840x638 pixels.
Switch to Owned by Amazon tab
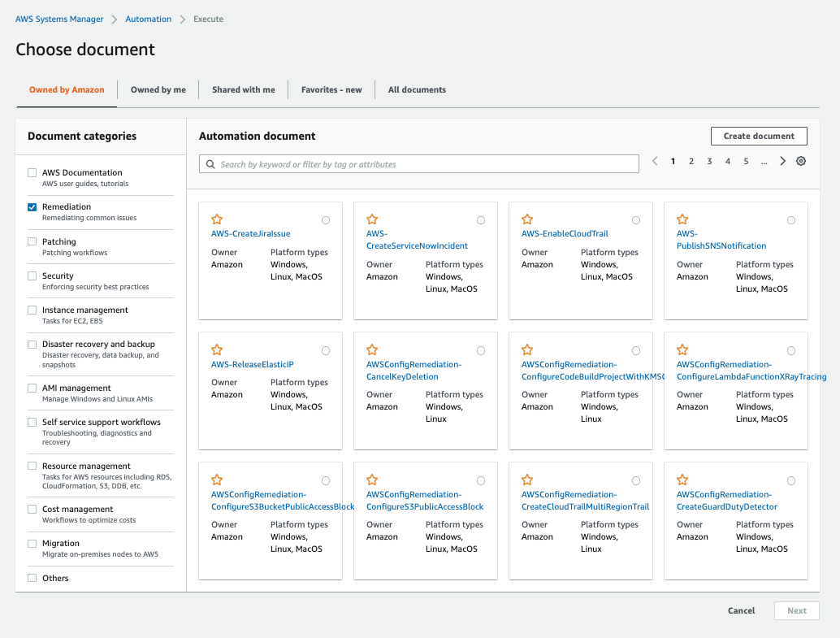tap(67, 89)
